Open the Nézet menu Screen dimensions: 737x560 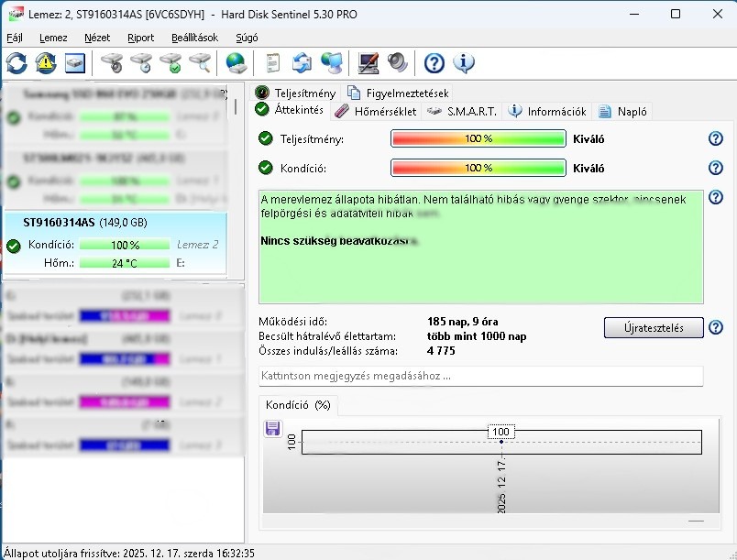tap(97, 38)
